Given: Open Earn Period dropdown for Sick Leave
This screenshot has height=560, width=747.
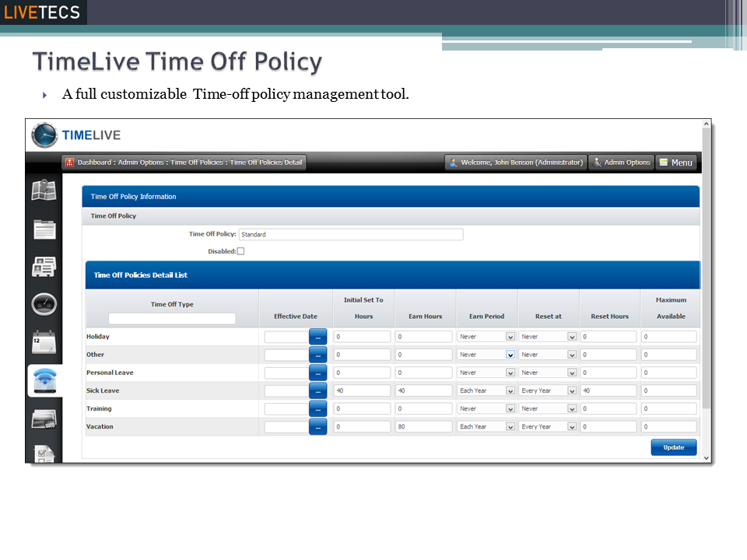Looking at the screenshot, I should click(510, 391).
